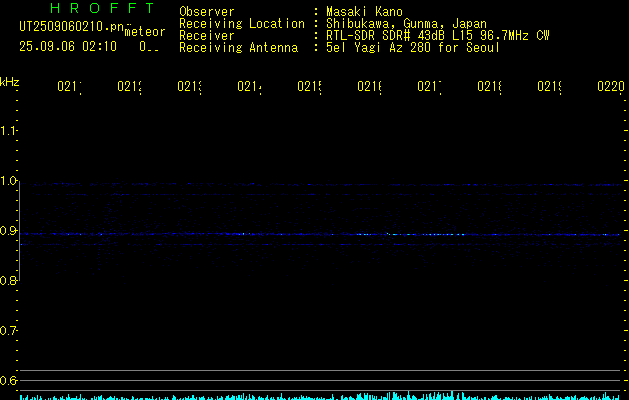Click the 1.1 kHz axis label
The width and height of the screenshot is (629, 400).
coord(8,131)
